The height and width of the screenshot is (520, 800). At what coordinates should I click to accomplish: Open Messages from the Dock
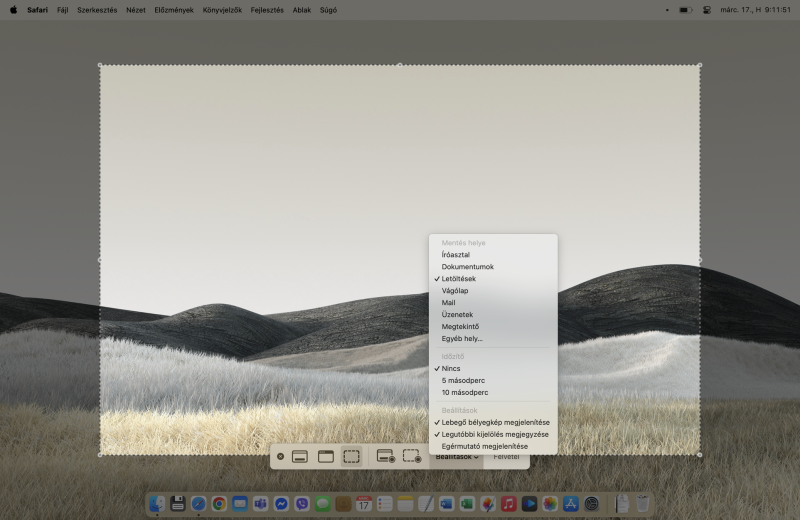322,504
